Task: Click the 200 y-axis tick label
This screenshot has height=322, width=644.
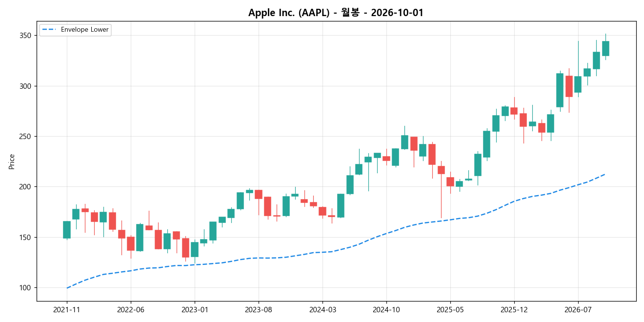Action: 26,187
